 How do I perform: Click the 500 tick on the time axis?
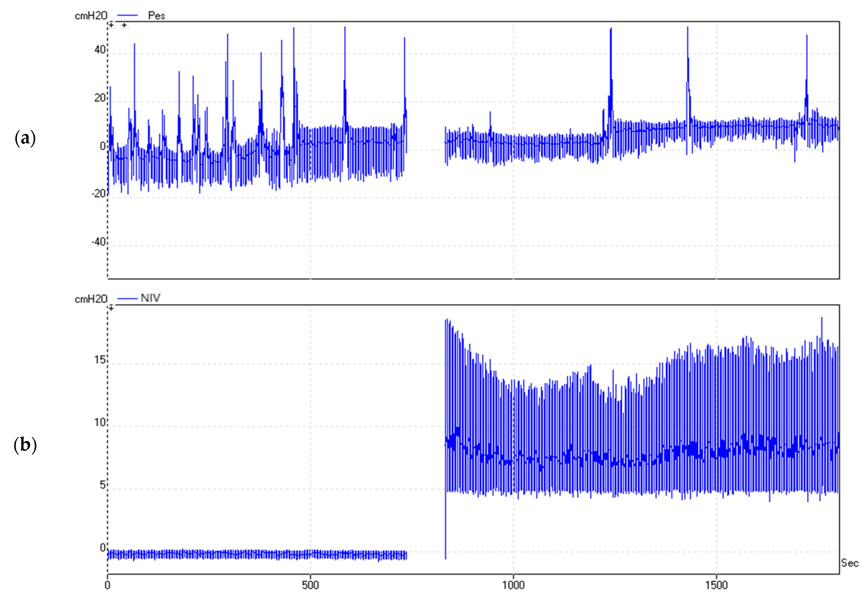point(310,585)
